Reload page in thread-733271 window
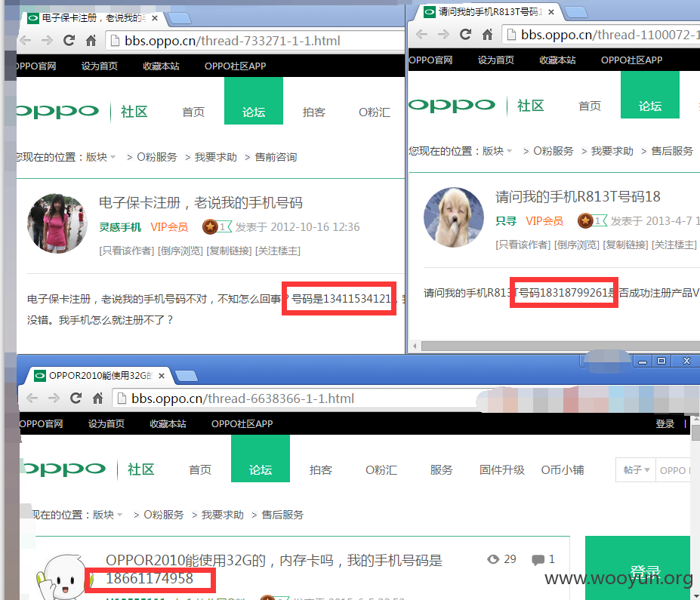The height and width of the screenshot is (600, 700). click(x=69, y=41)
